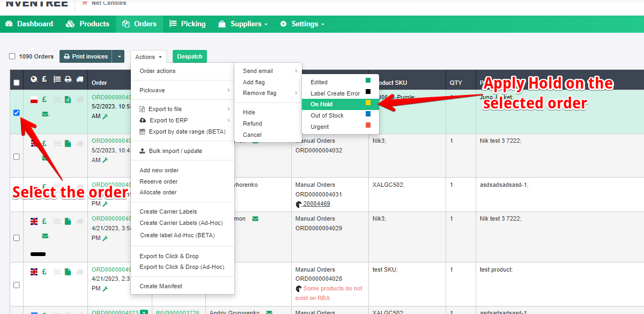Select On Hold from the flag submenu
644x314 pixels.
(x=340, y=104)
